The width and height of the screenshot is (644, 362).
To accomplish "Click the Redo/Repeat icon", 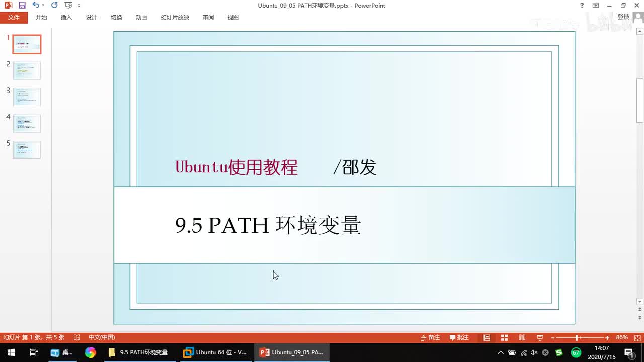I will pyautogui.click(x=54, y=5).
